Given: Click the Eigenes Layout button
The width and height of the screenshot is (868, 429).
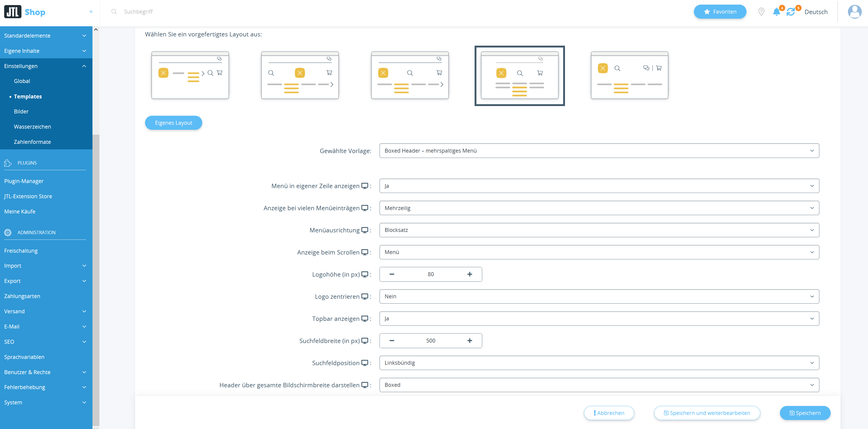Looking at the screenshot, I should (x=173, y=123).
